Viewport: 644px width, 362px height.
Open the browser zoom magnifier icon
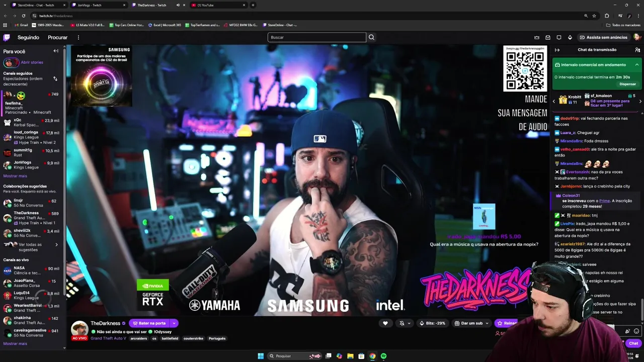(586, 16)
